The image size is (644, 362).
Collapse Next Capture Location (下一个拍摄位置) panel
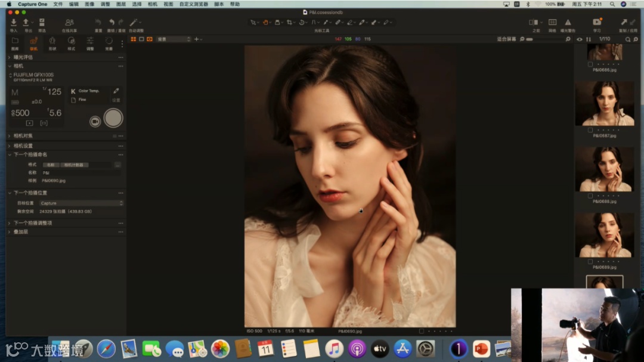(x=10, y=193)
